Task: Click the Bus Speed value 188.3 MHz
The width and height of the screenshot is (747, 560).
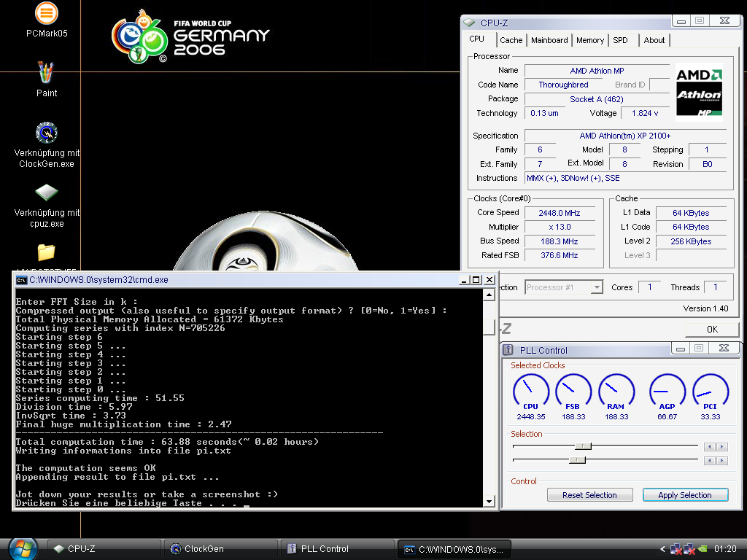Action: click(560, 241)
